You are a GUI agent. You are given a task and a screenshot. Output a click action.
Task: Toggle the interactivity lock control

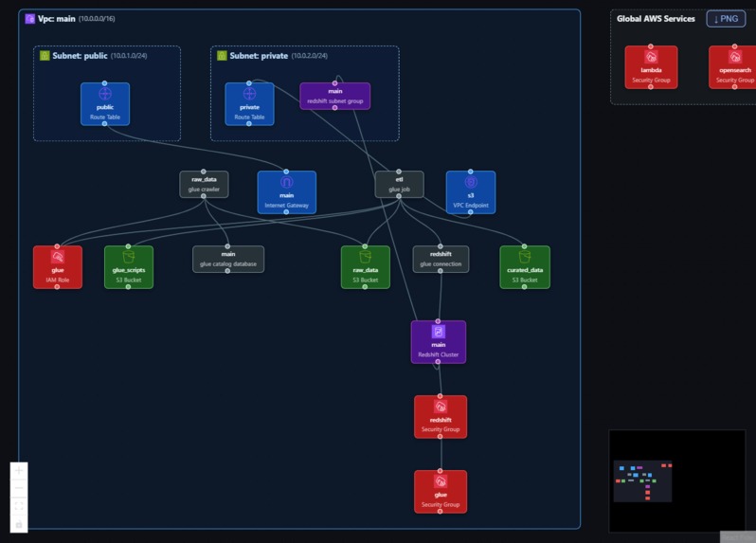point(19,524)
